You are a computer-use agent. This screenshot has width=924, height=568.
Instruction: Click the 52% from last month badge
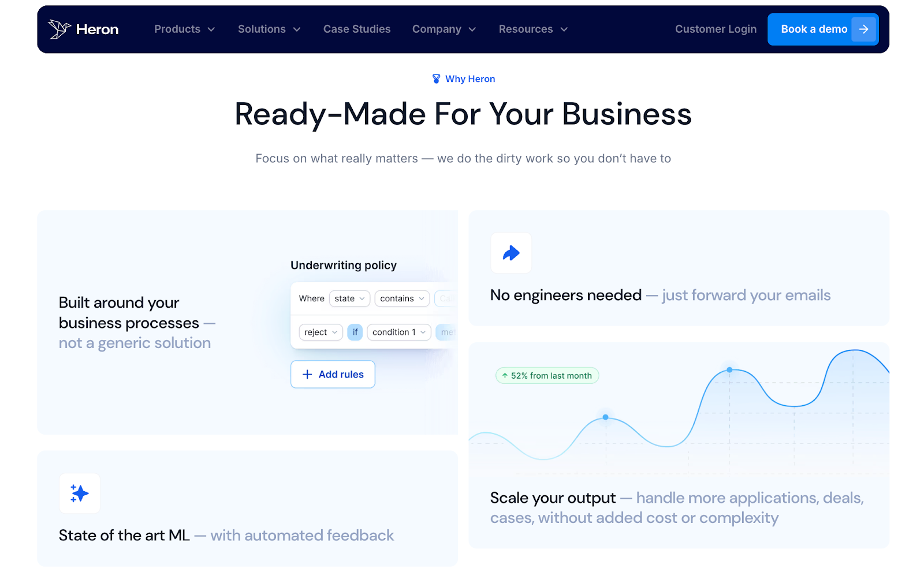pos(547,375)
